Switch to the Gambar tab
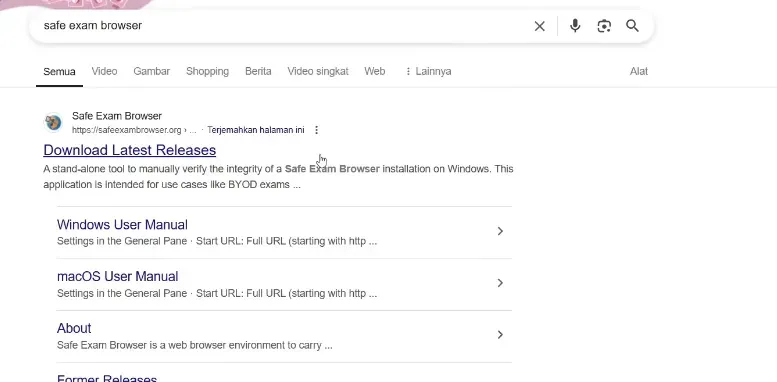 (x=152, y=71)
